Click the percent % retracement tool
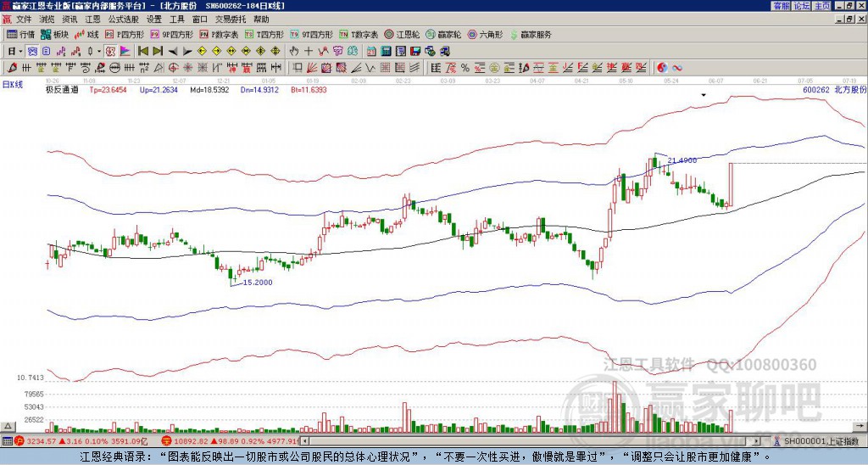Screen dimensions: 868x465 point(465,68)
